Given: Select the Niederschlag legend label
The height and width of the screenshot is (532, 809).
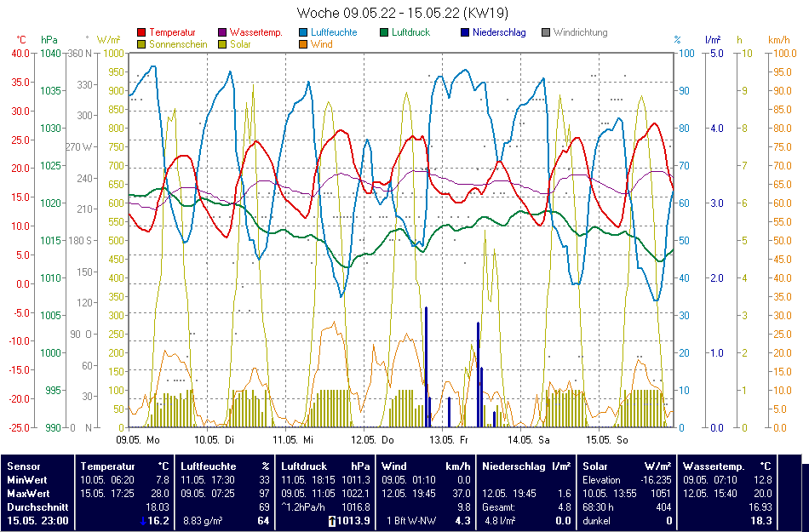Looking at the screenshot, I should (499, 32).
